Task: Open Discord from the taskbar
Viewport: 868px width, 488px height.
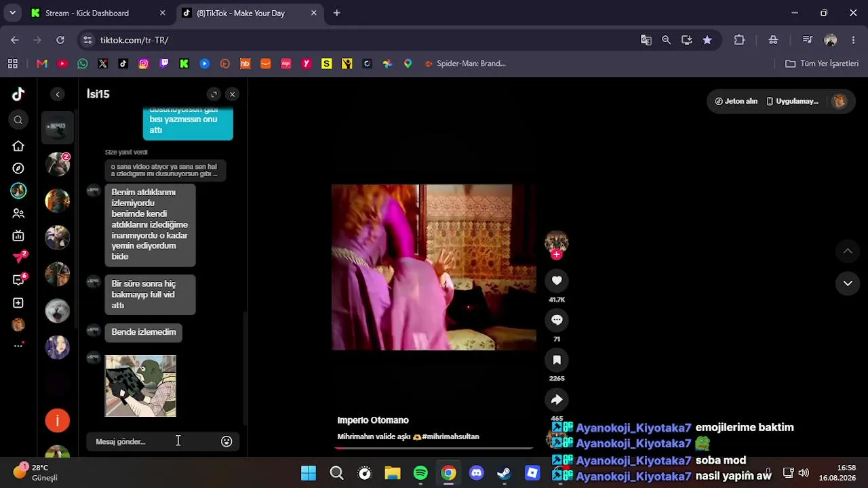Action: coord(477,473)
